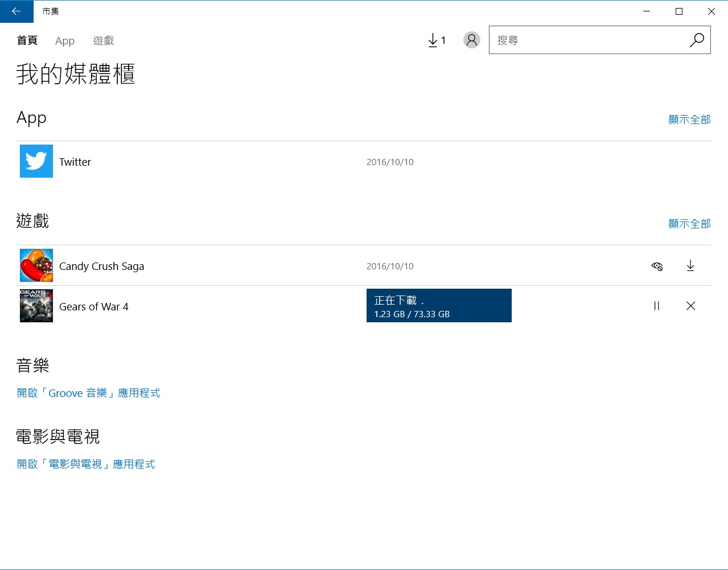The width and height of the screenshot is (728, 570).
Task: Switch to the App tab
Action: coord(65,41)
